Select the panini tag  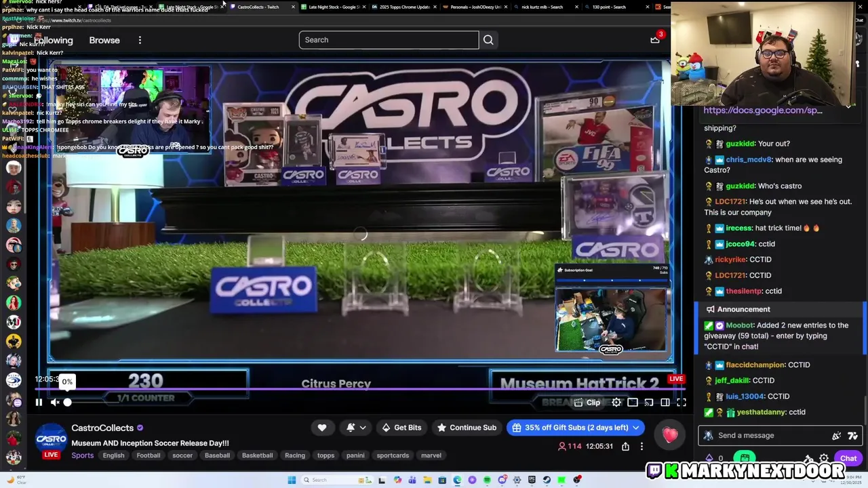coord(355,455)
